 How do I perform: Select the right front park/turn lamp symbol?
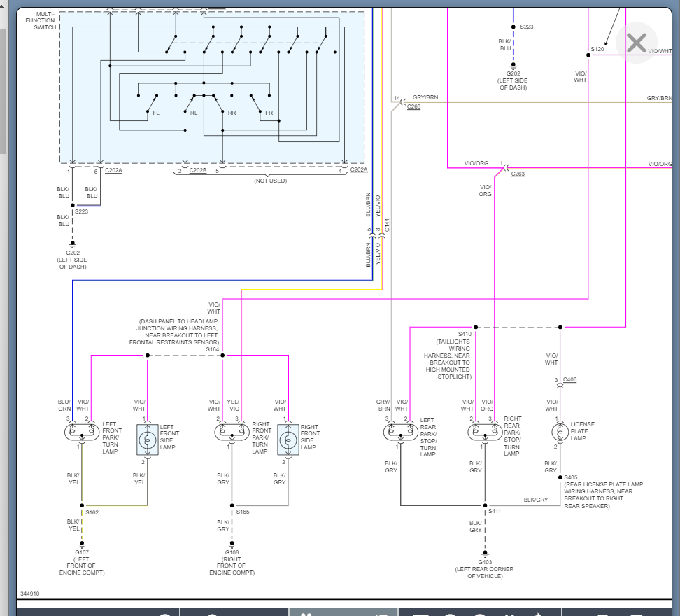tap(232, 432)
